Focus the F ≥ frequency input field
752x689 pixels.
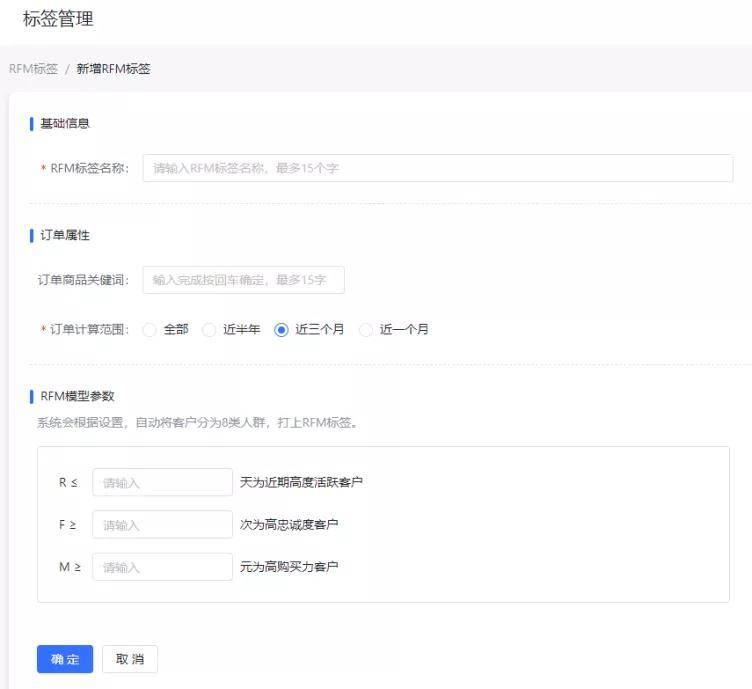click(162, 524)
